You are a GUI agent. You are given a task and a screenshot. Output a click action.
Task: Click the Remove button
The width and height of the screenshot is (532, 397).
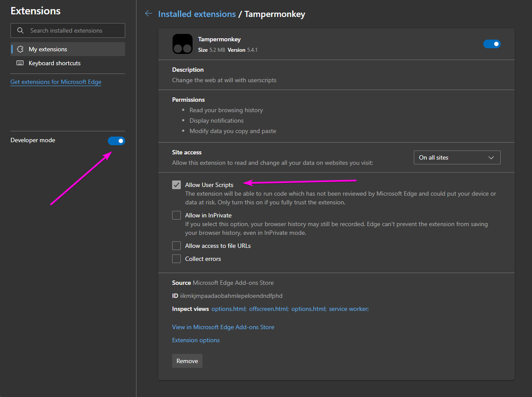tap(187, 361)
